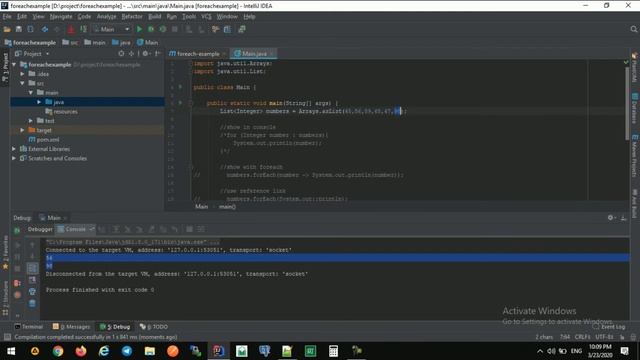Click View Breakpoints icon in Debug sidebar
Viewport: 640px width, 360px height.
click(x=17, y=283)
